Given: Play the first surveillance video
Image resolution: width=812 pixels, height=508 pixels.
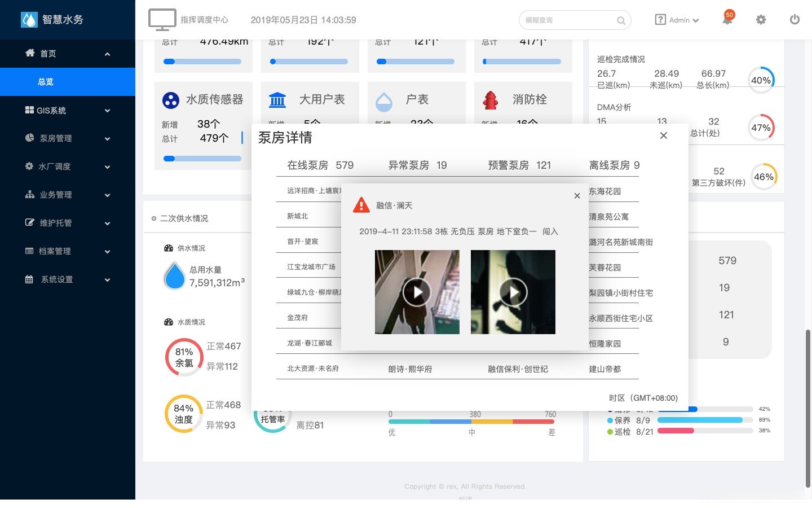Looking at the screenshot, I should [417, 292].
